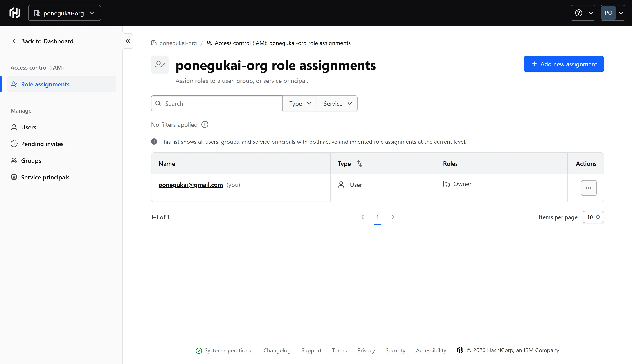Click the Access control breadcrumb people icon
Image resolution: width=632 pixels, height=364 pixels.
[x=209, y=43]
